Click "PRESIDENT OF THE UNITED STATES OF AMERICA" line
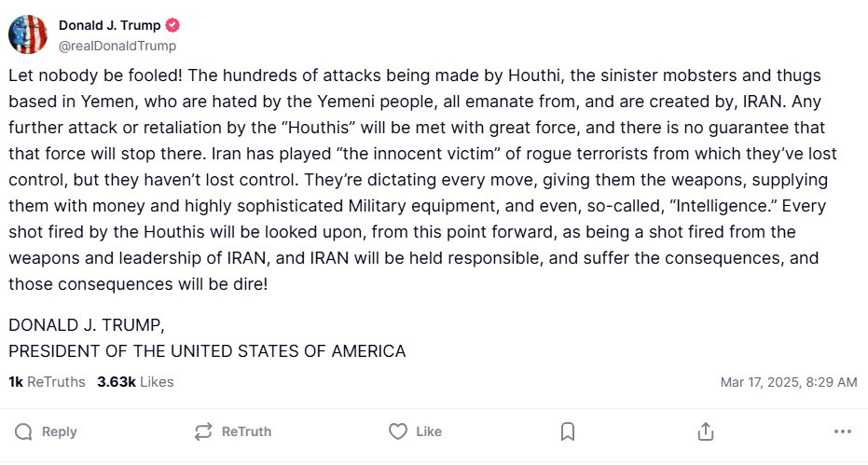This screenshot has width=868, height=465. (x=207, y=351)
